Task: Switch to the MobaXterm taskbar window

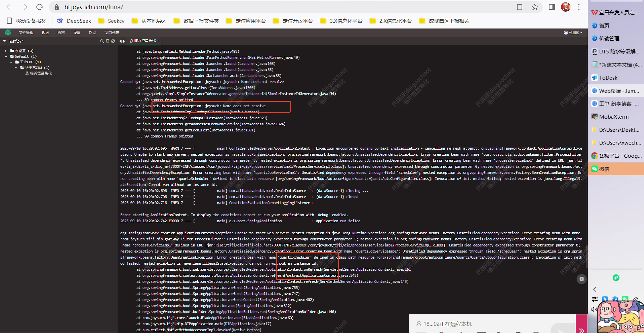Action: point(616,117)
